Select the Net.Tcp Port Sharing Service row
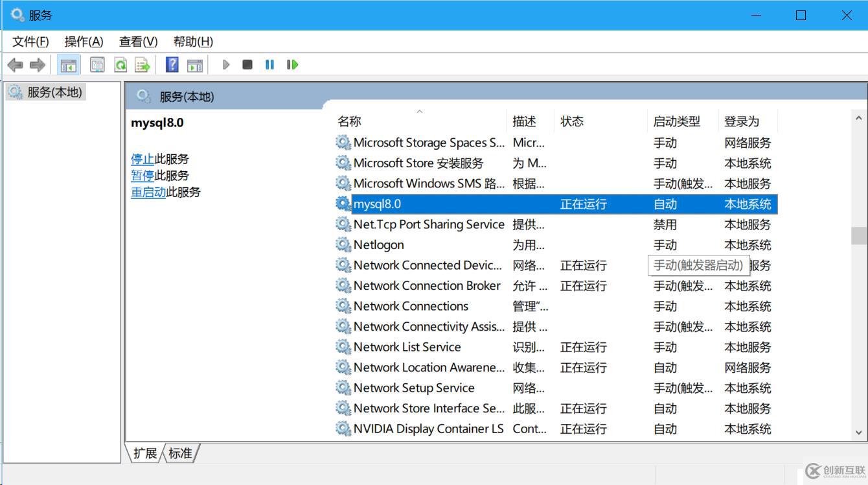The width and height of the screenshot is (868, 485). tap(556, 224)
